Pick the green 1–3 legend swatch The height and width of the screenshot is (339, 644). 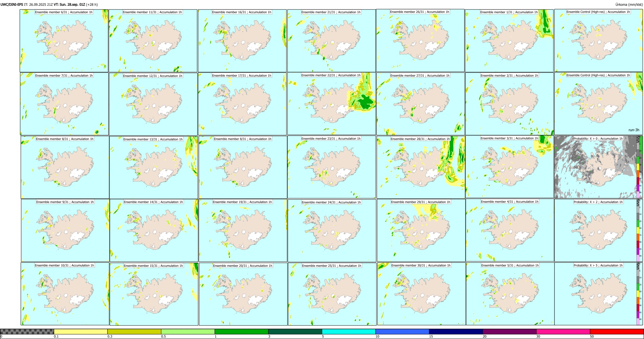[241, 332]
